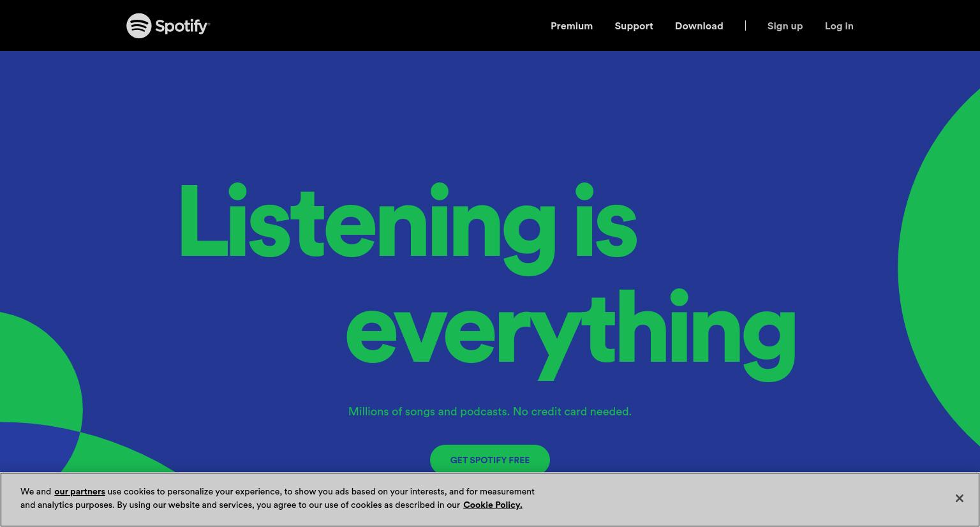Open the Premium page
The height and width of the screenshot is (527, 980).
pos(572,26)
